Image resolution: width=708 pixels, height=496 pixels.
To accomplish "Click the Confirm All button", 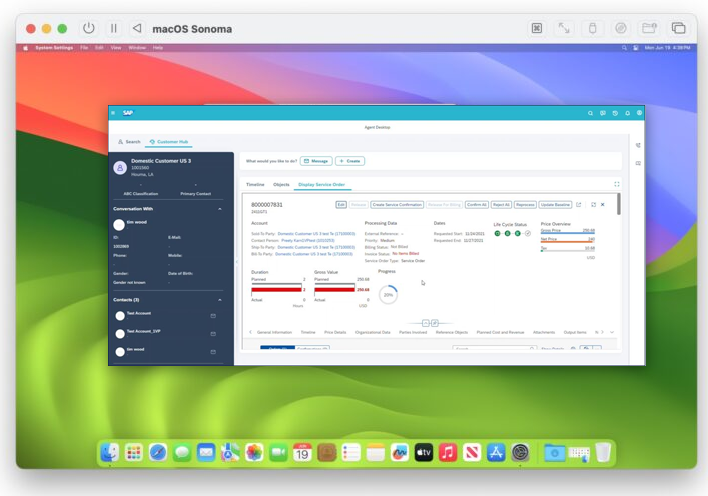I will [x=477, y=205].
